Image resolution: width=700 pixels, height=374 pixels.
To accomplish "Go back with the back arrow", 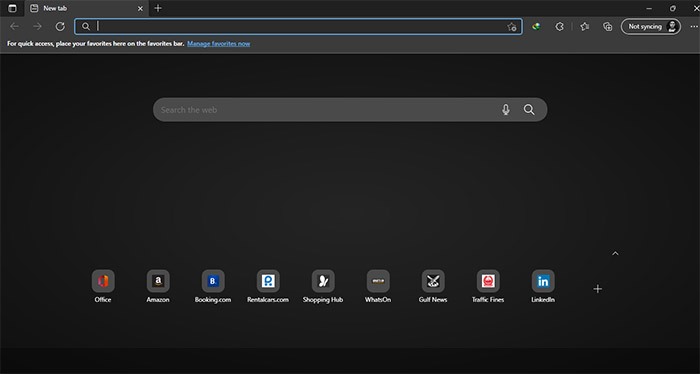I will (14, 26).
